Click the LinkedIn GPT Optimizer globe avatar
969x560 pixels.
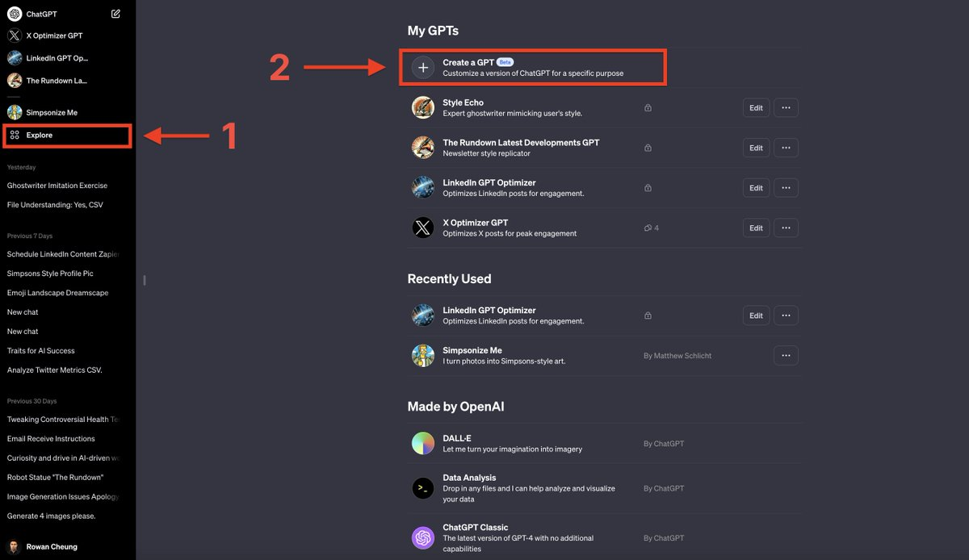click(422, 187)
